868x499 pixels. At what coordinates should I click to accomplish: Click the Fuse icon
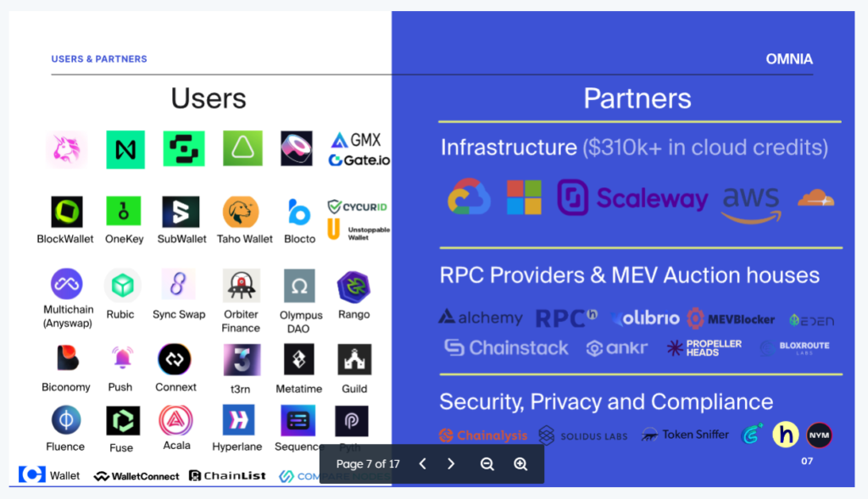(123, 420)
